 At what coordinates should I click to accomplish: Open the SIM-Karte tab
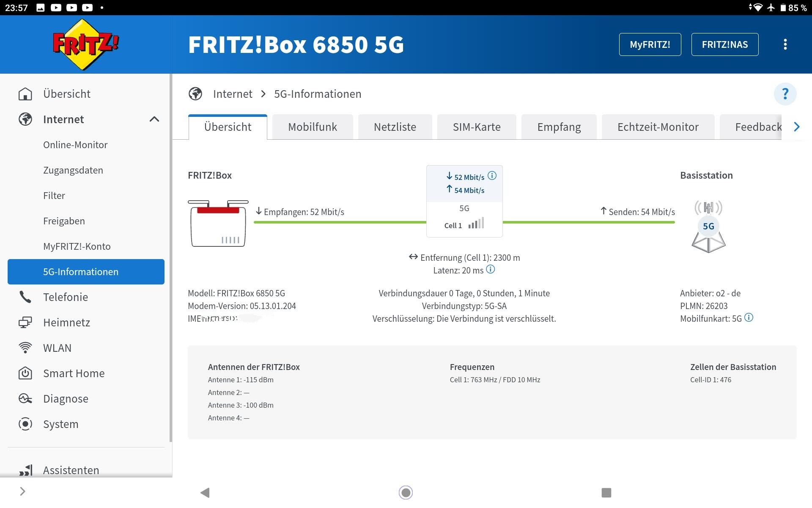[476, 127]
